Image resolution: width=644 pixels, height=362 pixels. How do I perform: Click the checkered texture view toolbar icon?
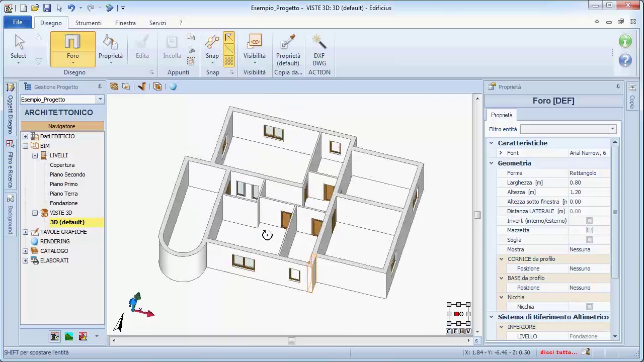click(x=114, y=86)
